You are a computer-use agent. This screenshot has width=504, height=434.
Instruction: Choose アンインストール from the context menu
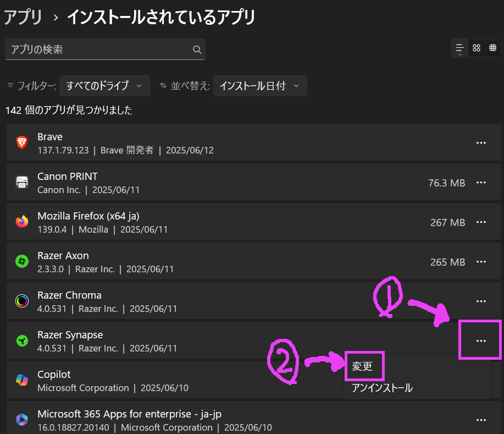(382, 388)
